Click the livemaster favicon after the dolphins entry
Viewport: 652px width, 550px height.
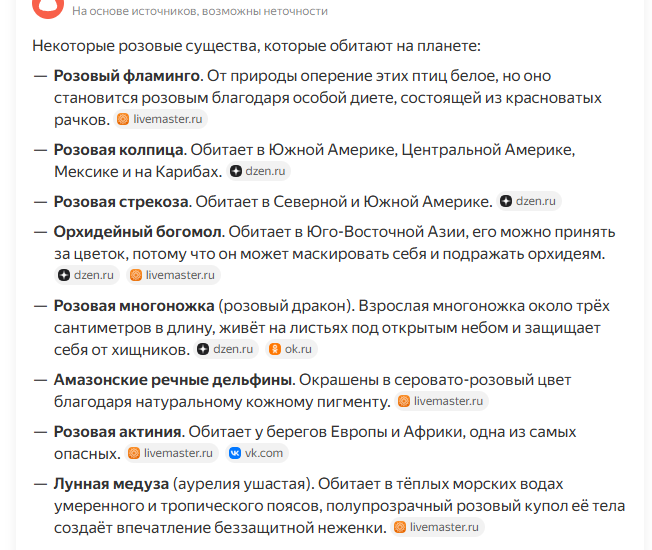click(403, 401)
